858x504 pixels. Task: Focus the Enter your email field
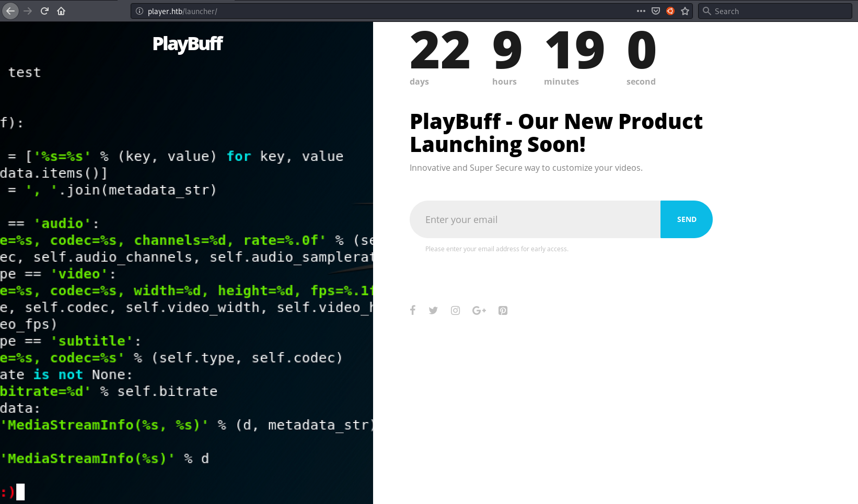(x=535, y=219)
